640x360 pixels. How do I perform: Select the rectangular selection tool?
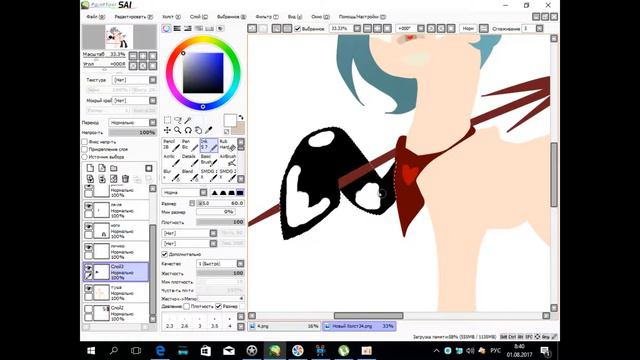(167, 120)
